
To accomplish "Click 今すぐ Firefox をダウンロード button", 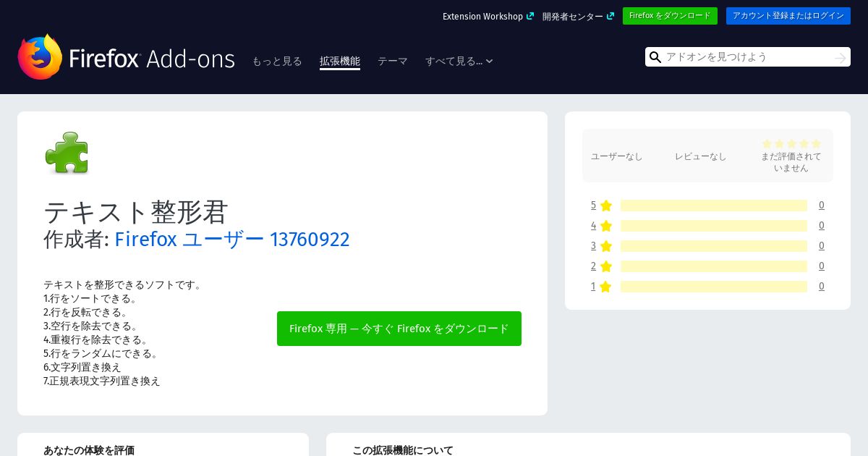I will 399,329.
